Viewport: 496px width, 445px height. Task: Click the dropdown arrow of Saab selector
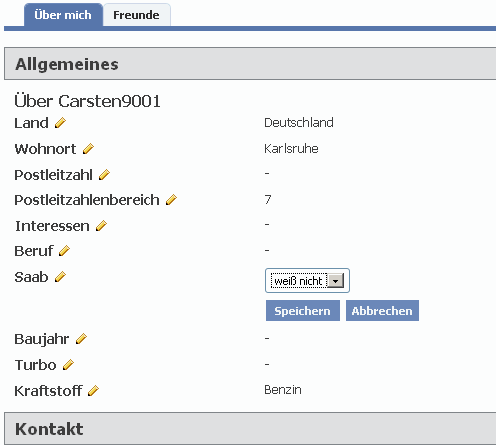[336, 281]
